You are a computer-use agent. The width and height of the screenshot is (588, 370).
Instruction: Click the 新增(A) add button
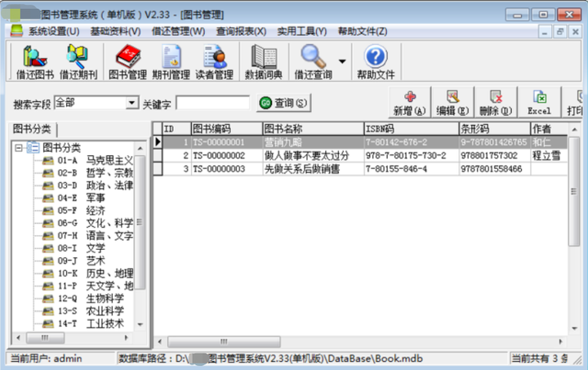tap(409, 102)
